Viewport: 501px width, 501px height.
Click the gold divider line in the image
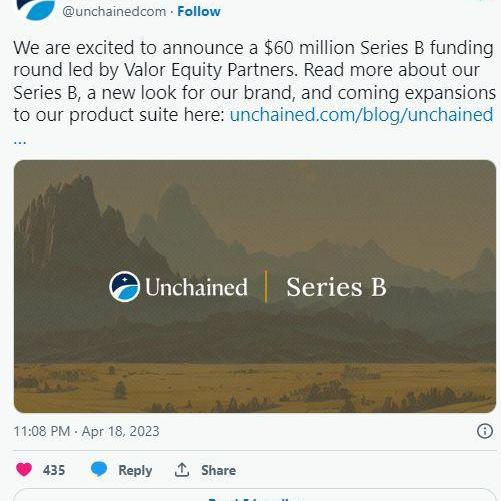click(266, 287)
